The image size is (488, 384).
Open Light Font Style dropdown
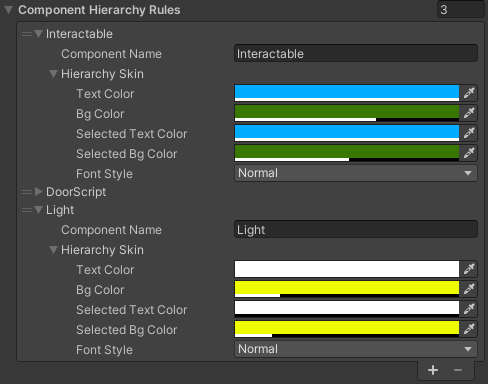tap(356, 349)
